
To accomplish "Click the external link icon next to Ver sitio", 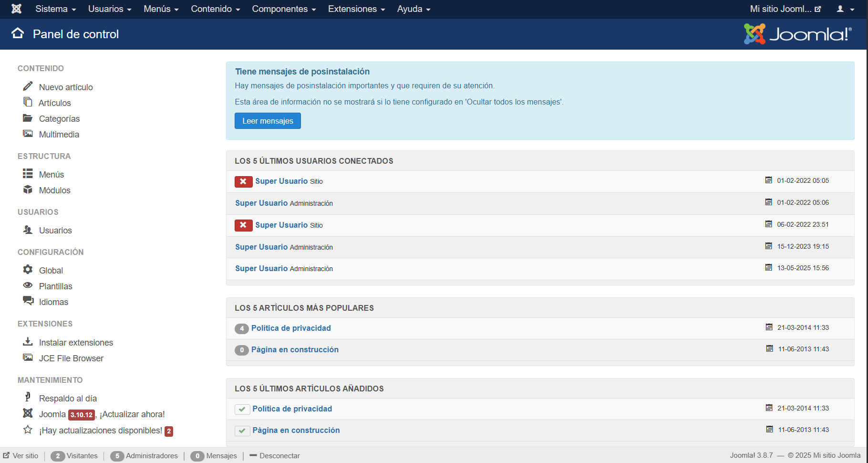I will click(6, 455).
